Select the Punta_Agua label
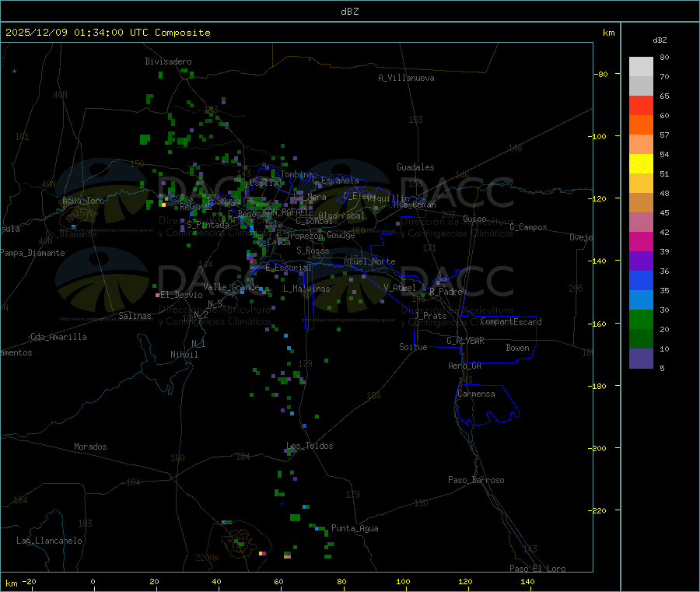Screen dimensions: 700x592 tap(355, 528)
